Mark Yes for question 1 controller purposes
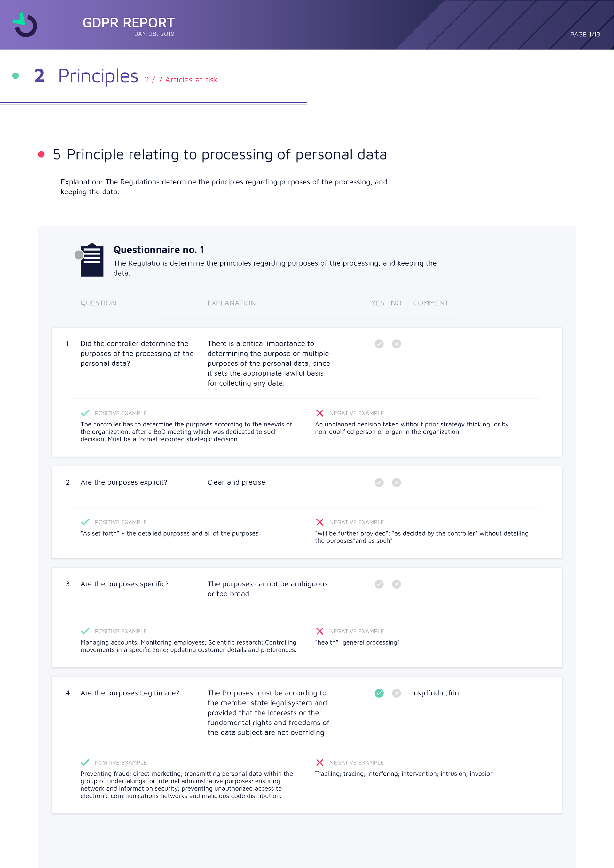Screen dimensions: 614x868 click(379, 344)
